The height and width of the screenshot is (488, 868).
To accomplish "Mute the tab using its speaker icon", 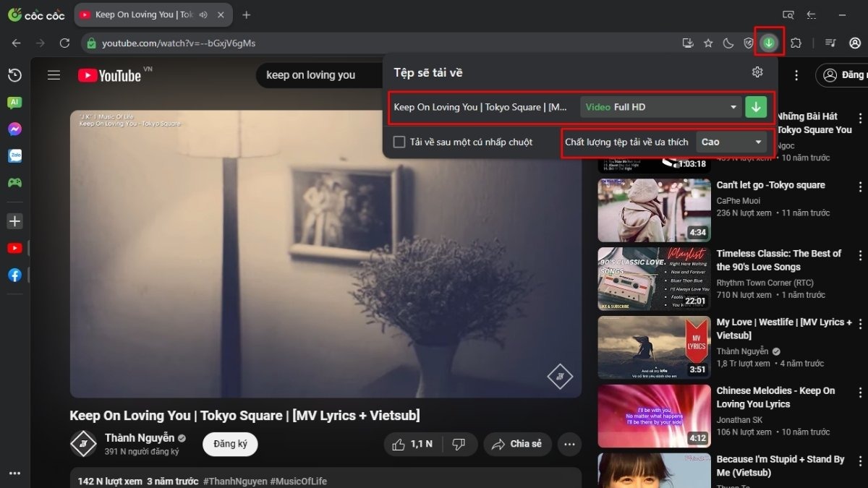I will point(203,14).
